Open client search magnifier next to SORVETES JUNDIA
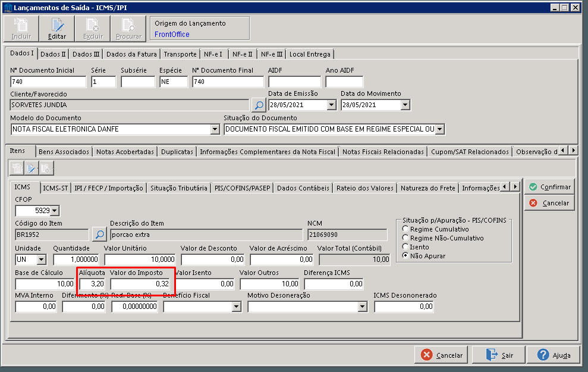 259,105
